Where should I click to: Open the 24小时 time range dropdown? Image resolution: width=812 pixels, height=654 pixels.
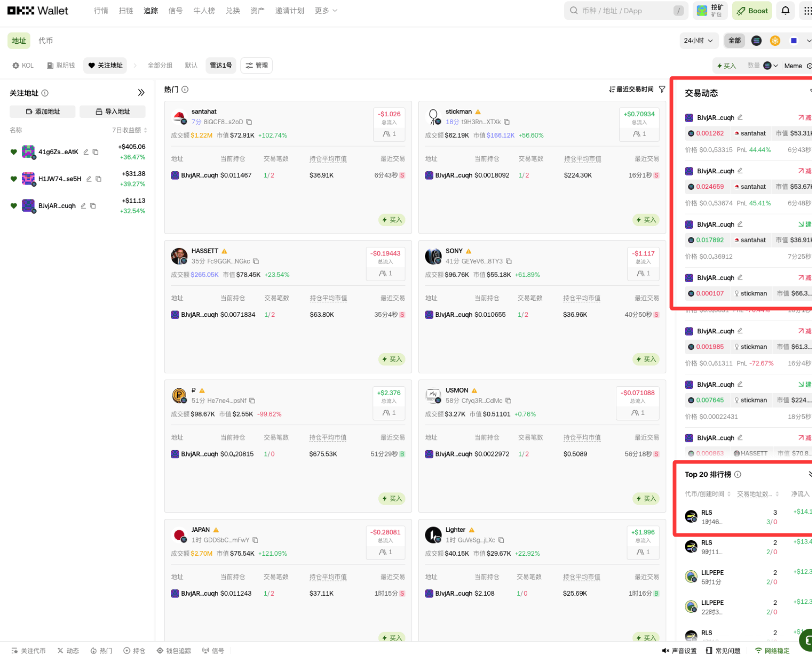[698, 41]
